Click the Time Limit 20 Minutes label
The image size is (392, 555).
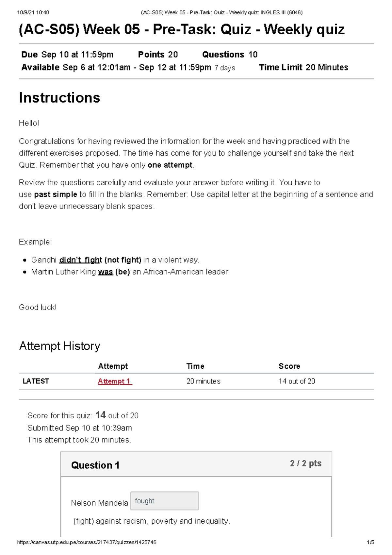(x=303, y=68)
